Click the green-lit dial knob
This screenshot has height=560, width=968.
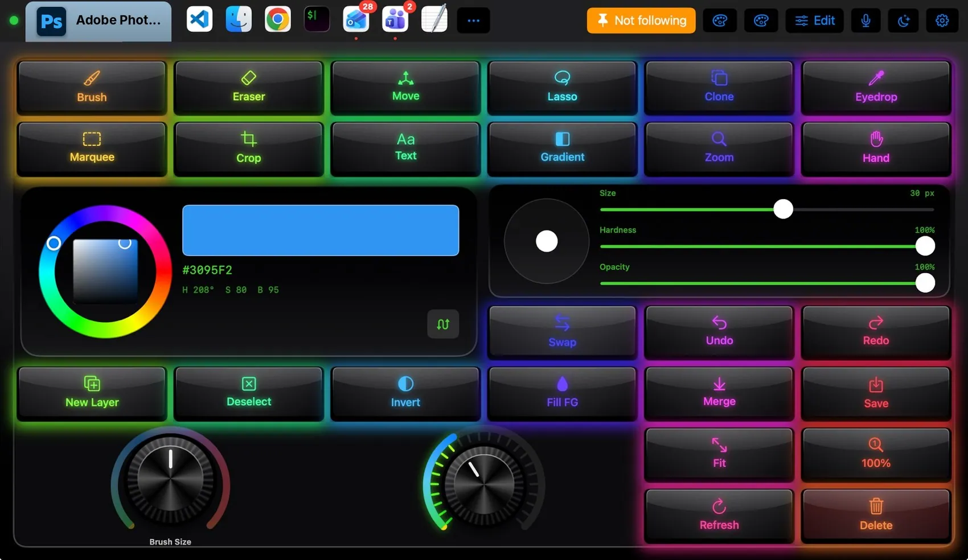[483, 485]
